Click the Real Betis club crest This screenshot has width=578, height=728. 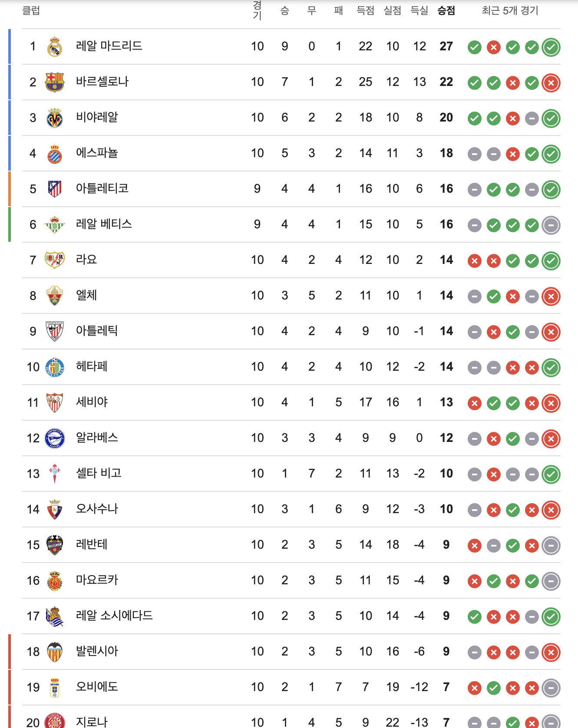click(55, 225)
